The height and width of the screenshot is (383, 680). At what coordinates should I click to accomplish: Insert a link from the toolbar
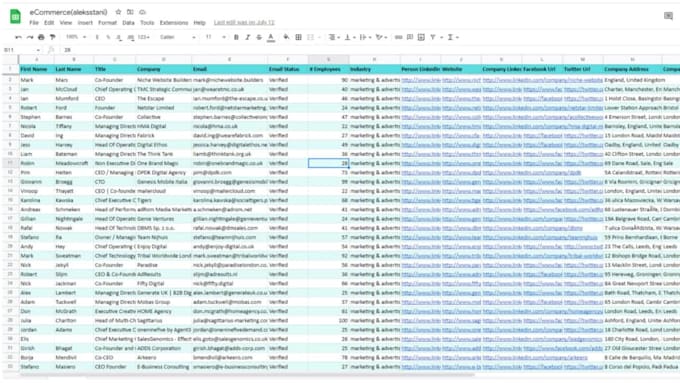point(398,37)
